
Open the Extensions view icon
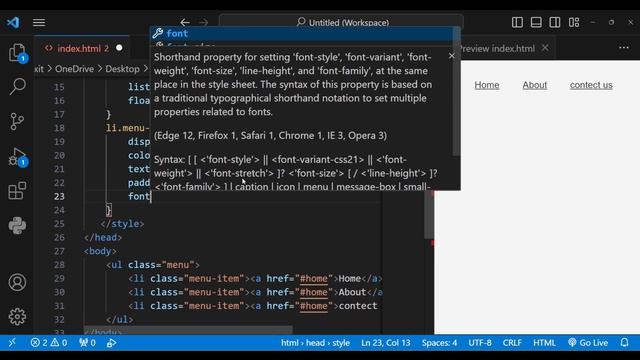[17, 191]
